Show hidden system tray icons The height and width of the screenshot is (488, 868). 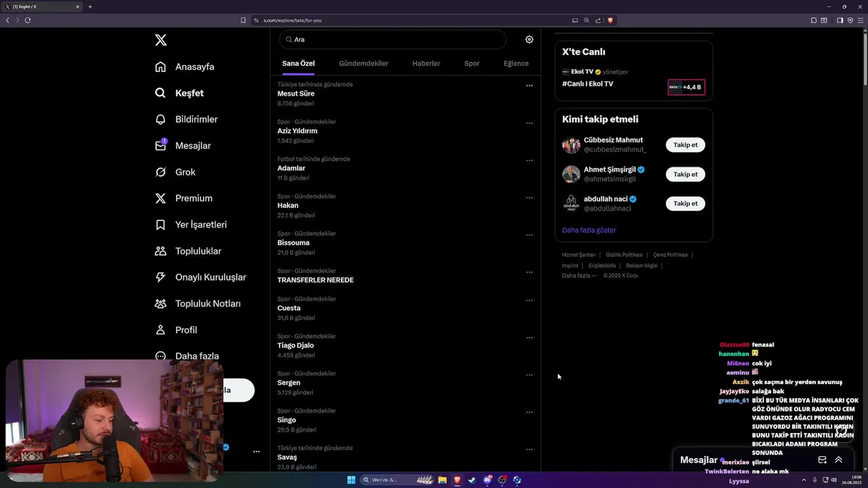[805, 480]
